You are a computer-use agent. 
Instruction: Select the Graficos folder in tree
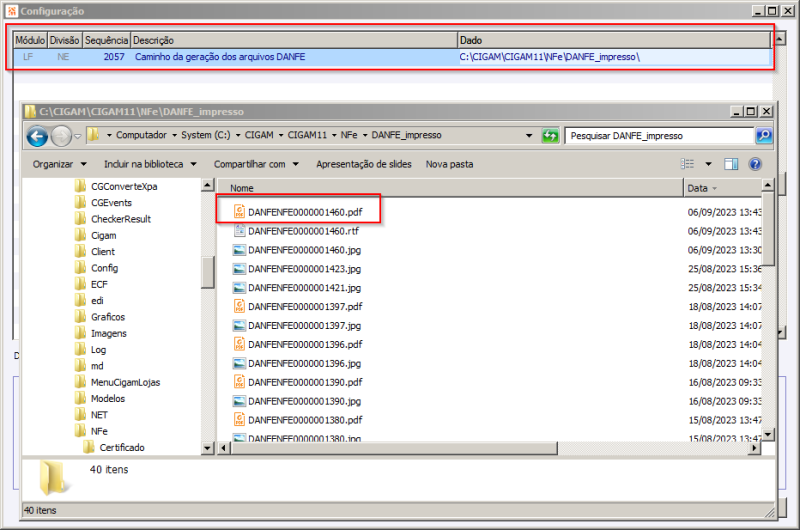click(99, 317)
